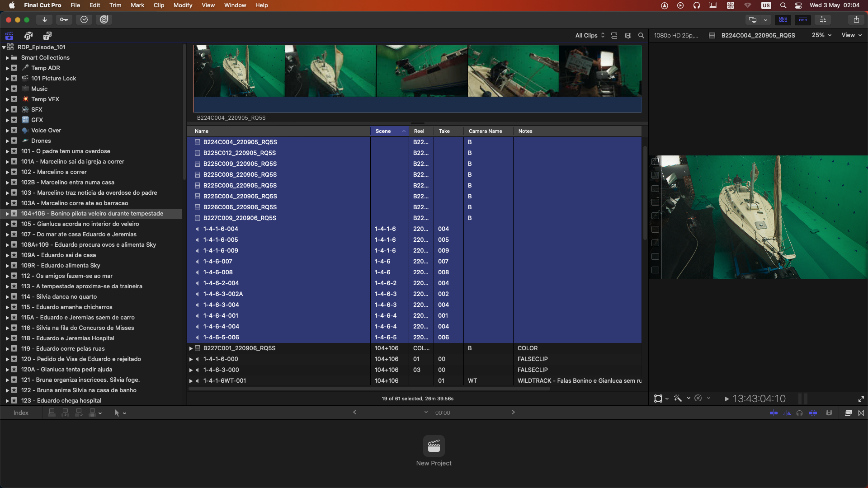
Task: Click the fullscreen viewer arrows icon
Action: [861, 399]
